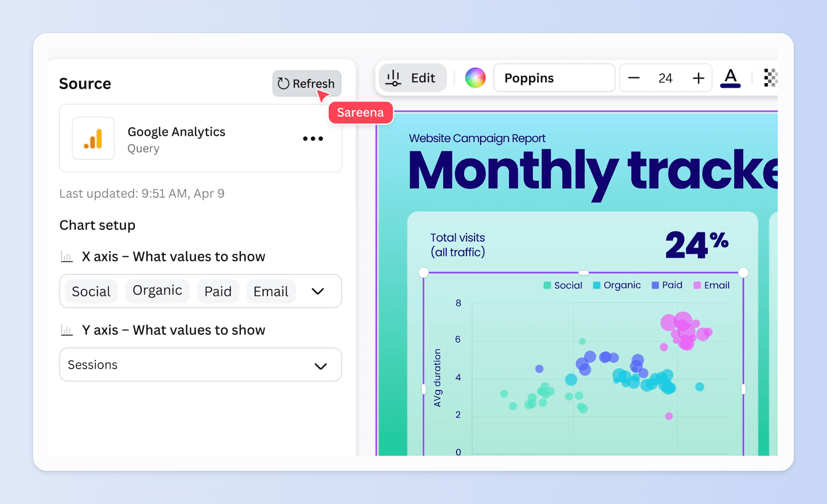Click the Refresh button
The height and width of the screenshot is (504, 827).
coord(307,83)
